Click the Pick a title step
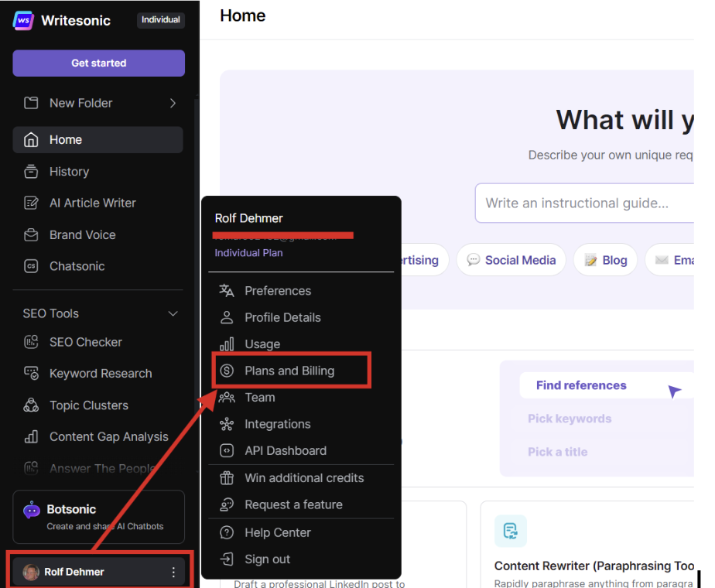 coord(558,452)
